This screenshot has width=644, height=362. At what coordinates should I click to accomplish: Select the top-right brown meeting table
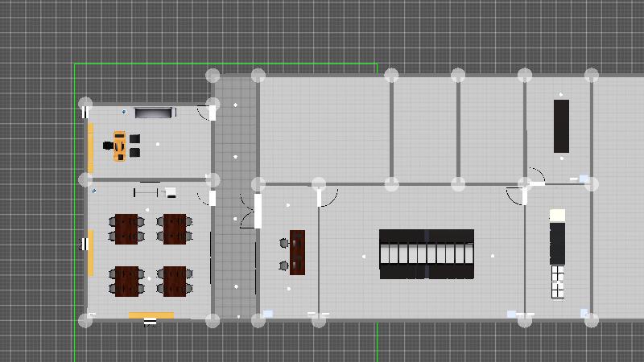point(174,228)
